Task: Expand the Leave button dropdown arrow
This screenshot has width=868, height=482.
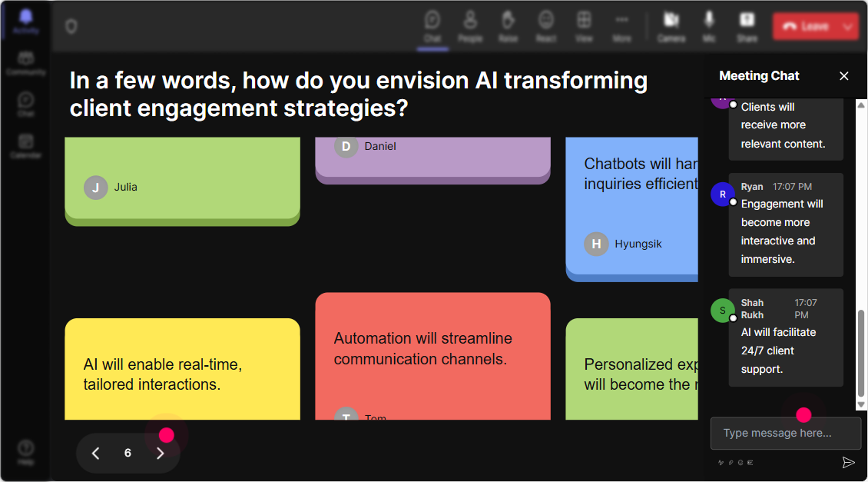Action: pos(848,26)
